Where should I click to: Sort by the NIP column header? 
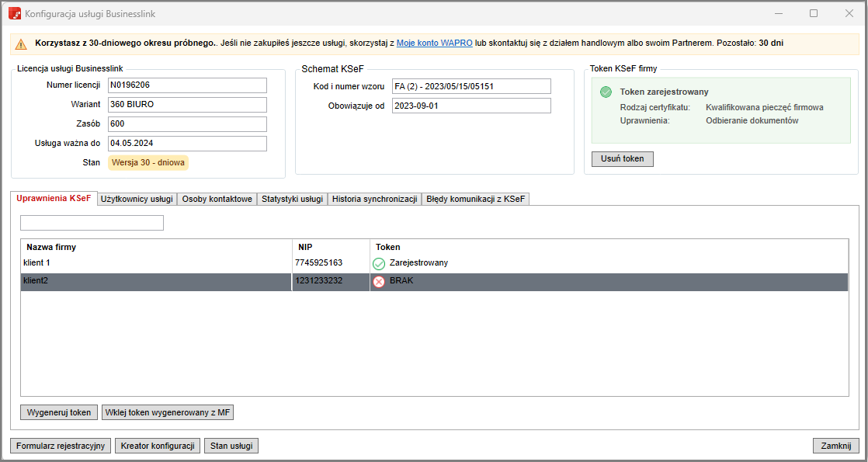click(x=331, y=247)
